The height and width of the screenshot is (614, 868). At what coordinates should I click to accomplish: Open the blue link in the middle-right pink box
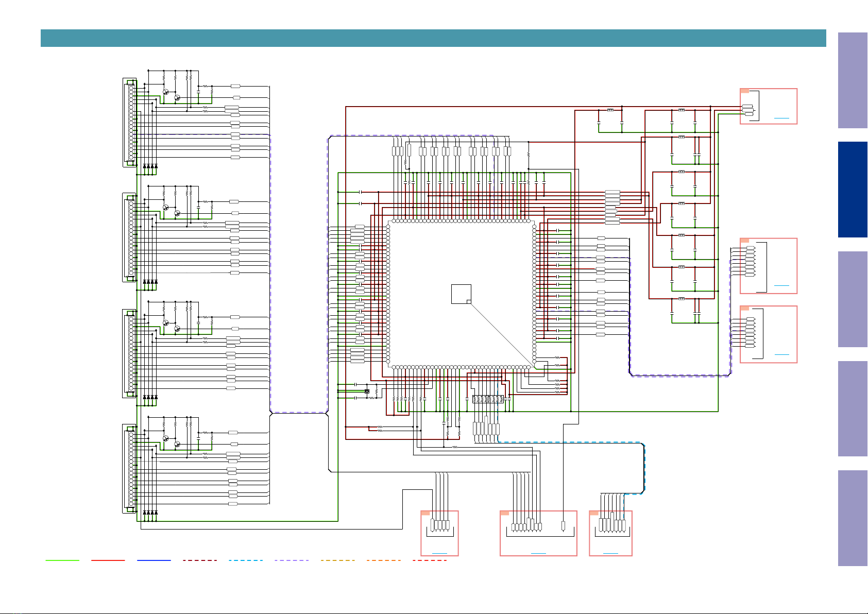point(781,285)
